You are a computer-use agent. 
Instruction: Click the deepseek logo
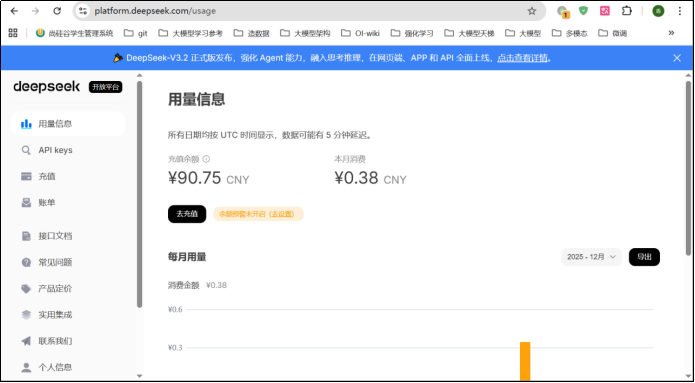click(x=47, y=87)
